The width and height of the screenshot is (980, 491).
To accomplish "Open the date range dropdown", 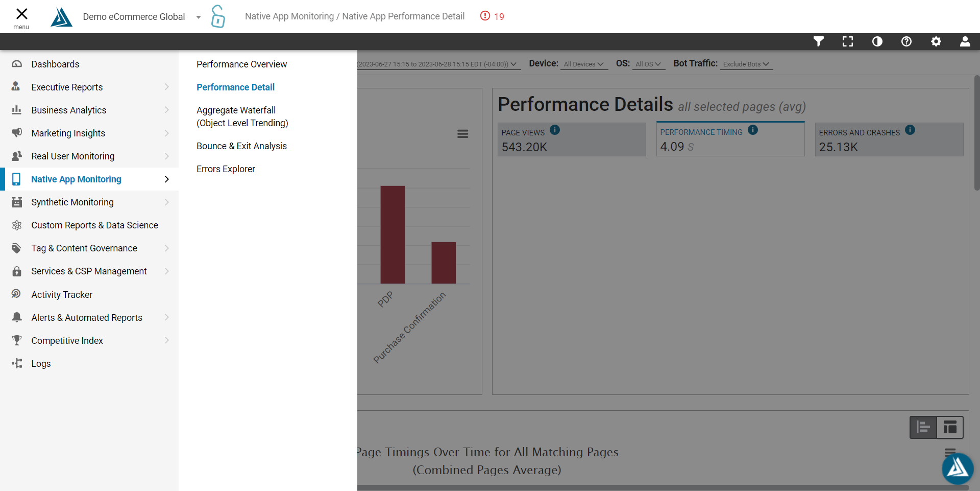I will 438,64.
